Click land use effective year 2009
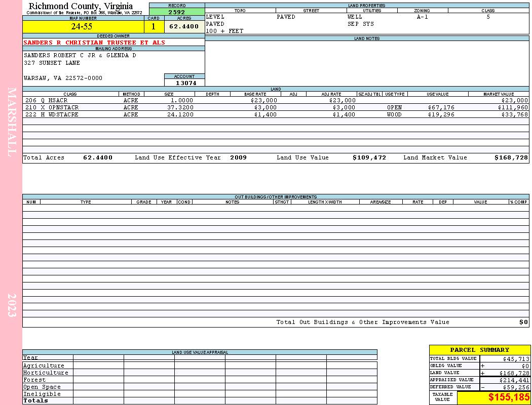 pyautogui.click(x=239, y=157)
